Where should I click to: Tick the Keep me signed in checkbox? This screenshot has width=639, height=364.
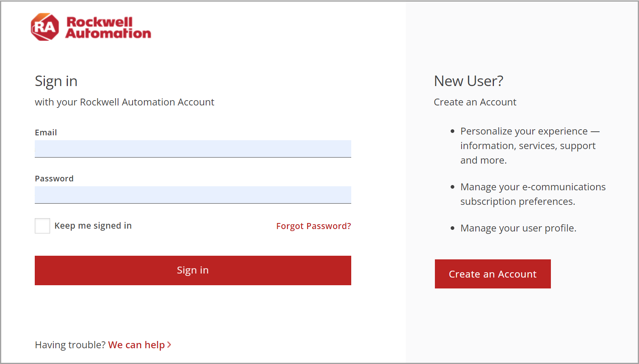(42, 226)
